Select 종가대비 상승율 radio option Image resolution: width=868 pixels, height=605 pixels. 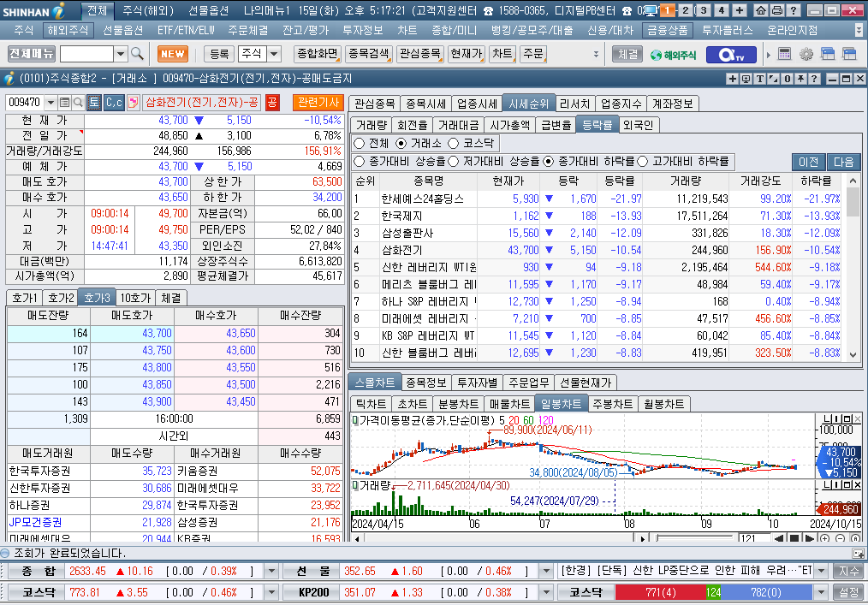pos(359,161)
